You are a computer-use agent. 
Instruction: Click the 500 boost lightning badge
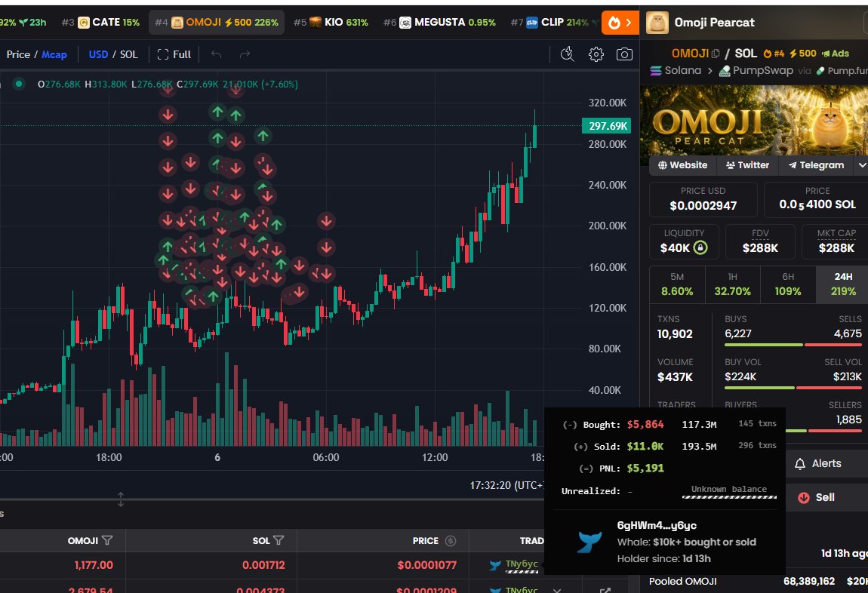[x=802, y=54]
